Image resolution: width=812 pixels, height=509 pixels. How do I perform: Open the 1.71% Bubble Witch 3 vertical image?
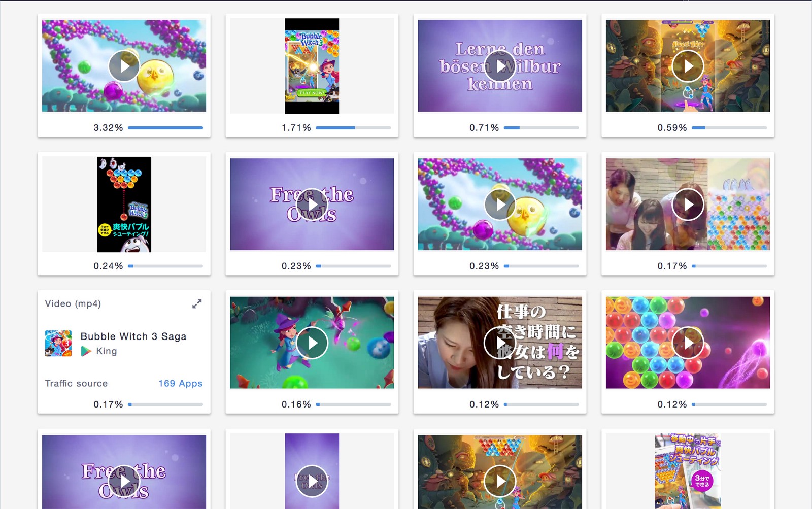coord(312,66)
